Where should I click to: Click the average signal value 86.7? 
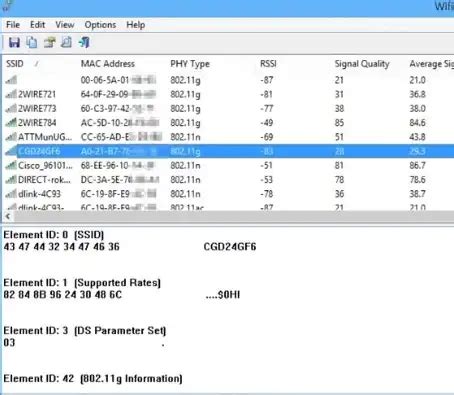point(417,166)
